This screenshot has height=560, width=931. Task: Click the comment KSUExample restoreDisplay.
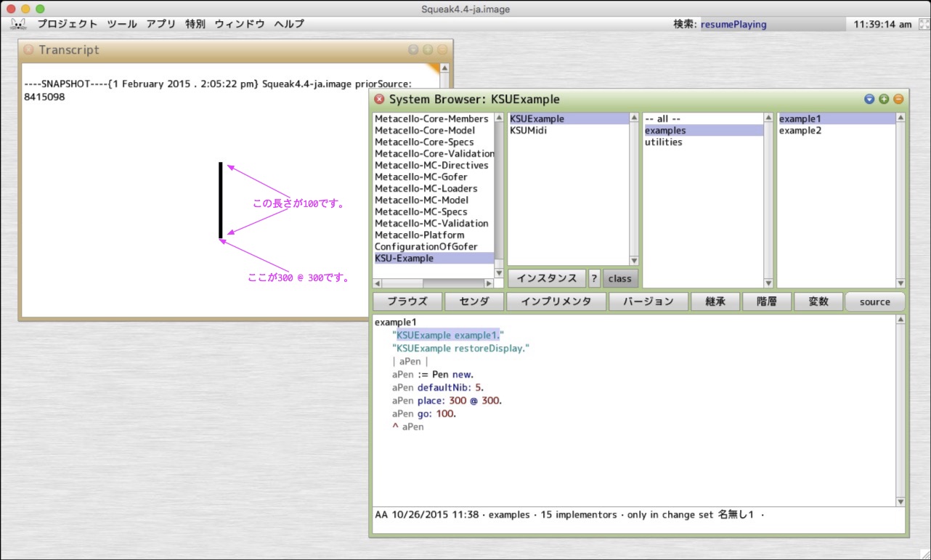tap(461, 349)
